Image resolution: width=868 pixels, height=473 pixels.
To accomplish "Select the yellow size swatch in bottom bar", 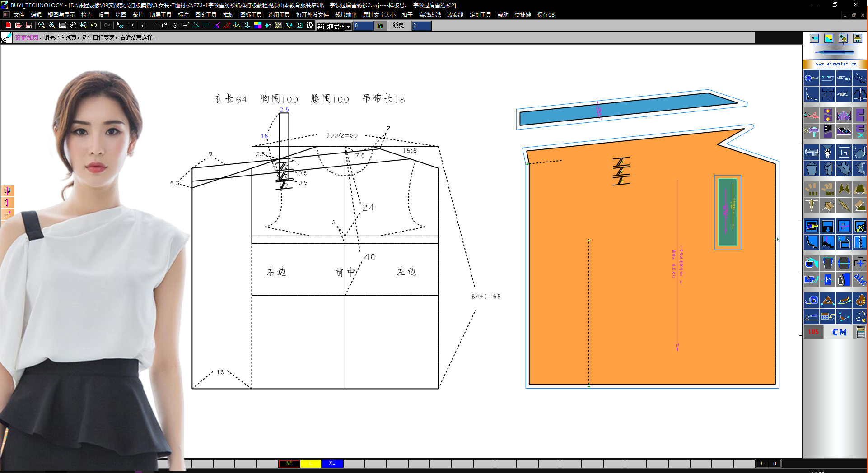I will 310,464.
